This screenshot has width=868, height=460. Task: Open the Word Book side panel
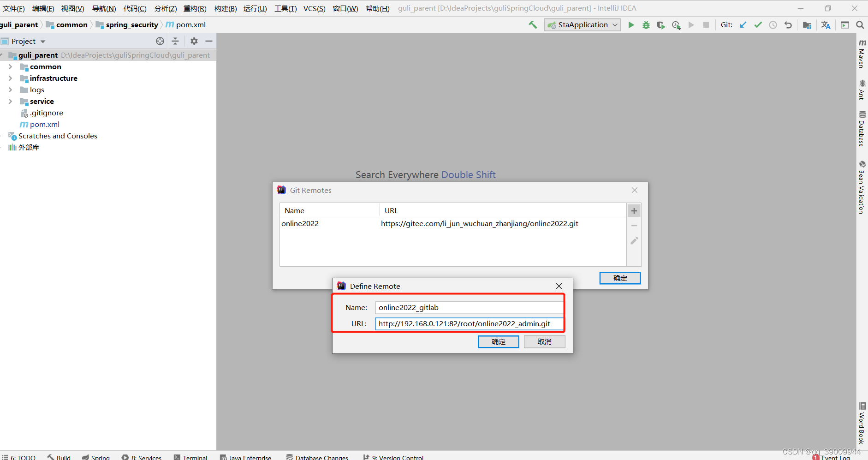[862, 424]
